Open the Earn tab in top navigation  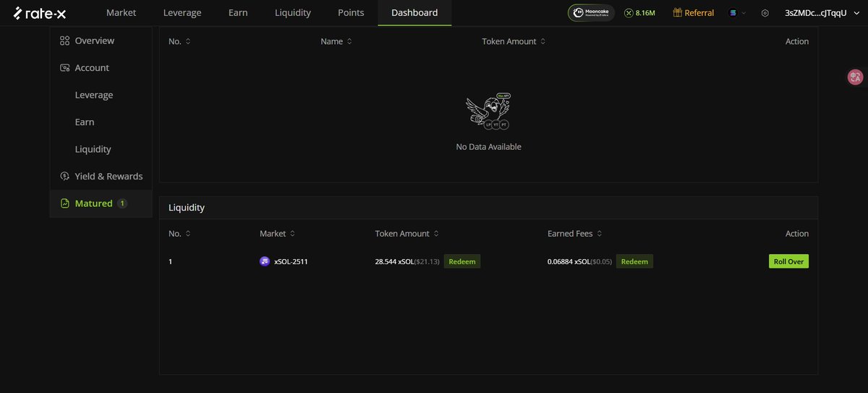point(238,12)
